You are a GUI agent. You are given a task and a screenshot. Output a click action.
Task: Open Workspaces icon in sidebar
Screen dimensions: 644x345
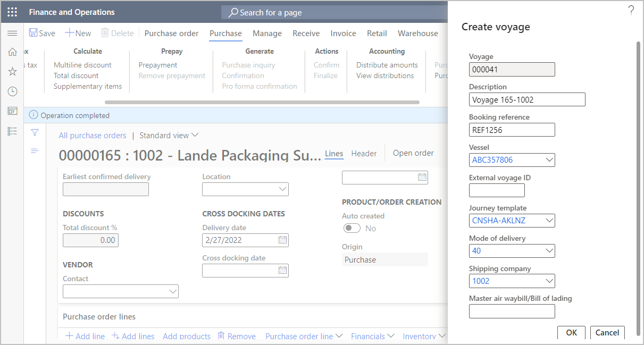click(x=12, y=111)
